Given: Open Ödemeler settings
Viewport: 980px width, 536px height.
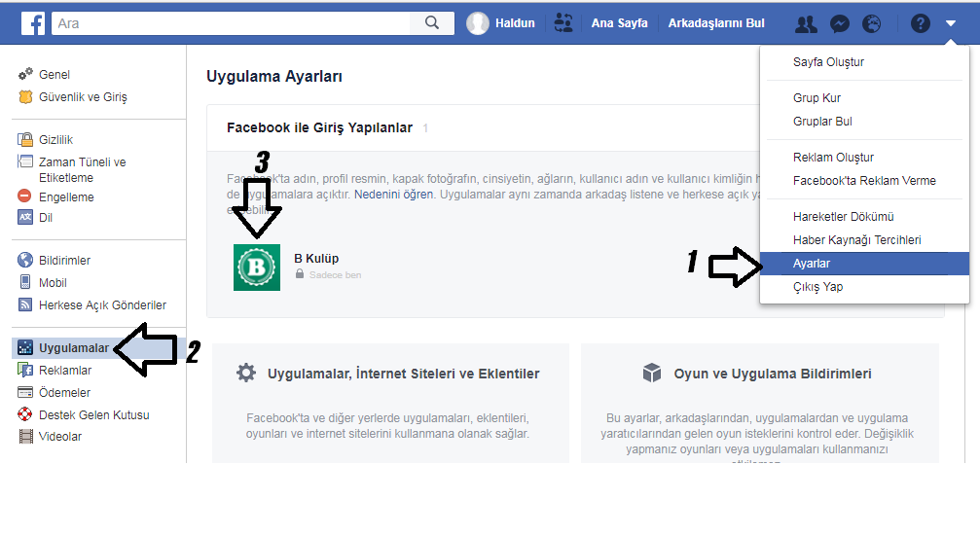Looking at the screenshot, I should [64, 392].
